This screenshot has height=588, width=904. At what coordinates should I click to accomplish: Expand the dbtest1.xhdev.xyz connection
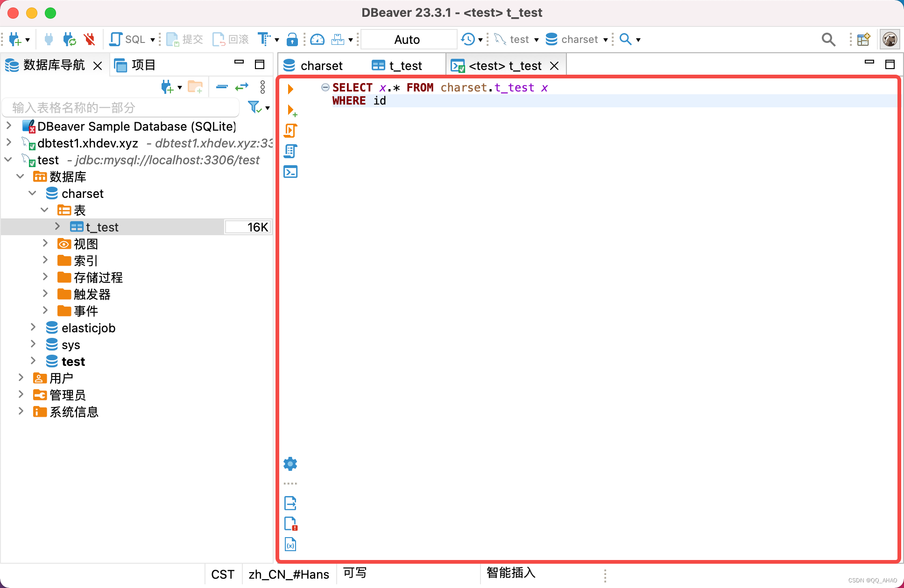pyautogui.click(x=9, y=143)
